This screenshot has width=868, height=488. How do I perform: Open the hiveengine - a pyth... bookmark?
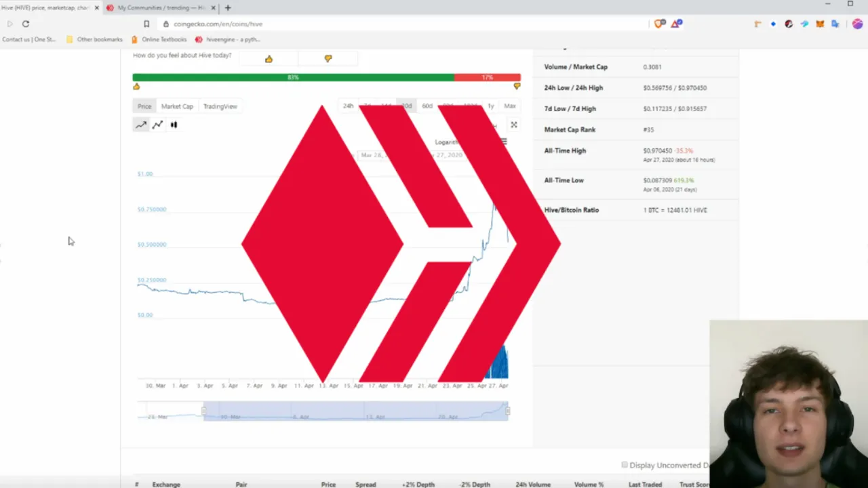coord(228,39)
